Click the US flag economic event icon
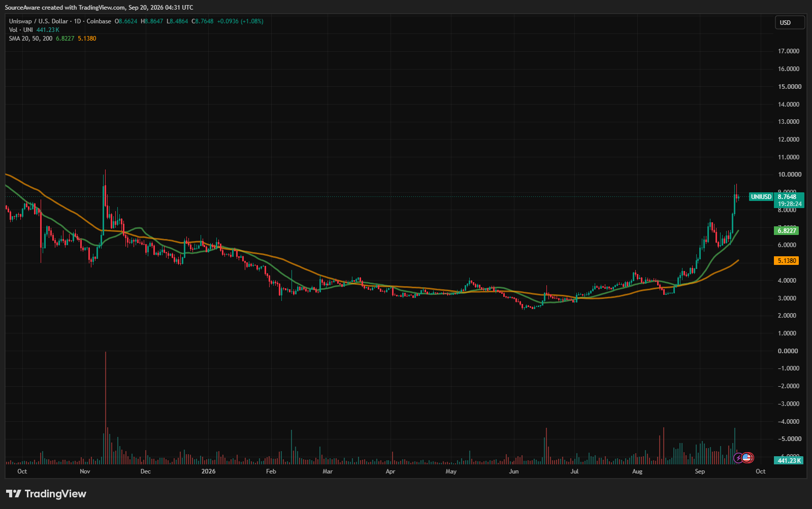This screenshot has width=812, height=509. (746, 458)
